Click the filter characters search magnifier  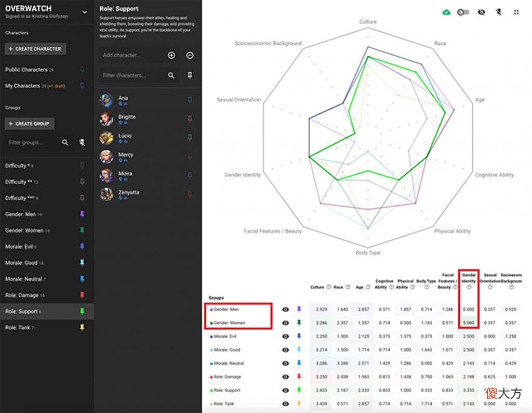tap(171, 75)
